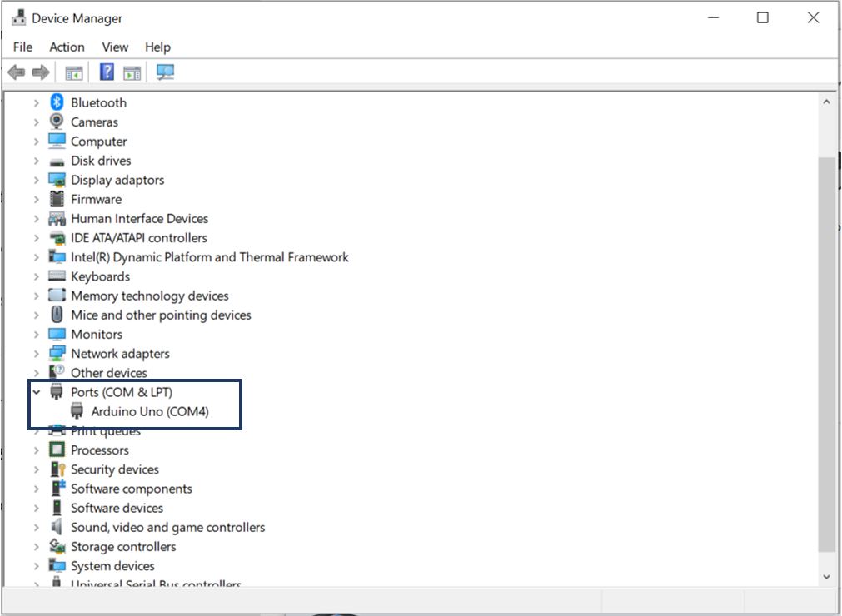This screenshot has height=616, width=842.
Task: Open Help using the question mark icon
Action: coord(107,72)
